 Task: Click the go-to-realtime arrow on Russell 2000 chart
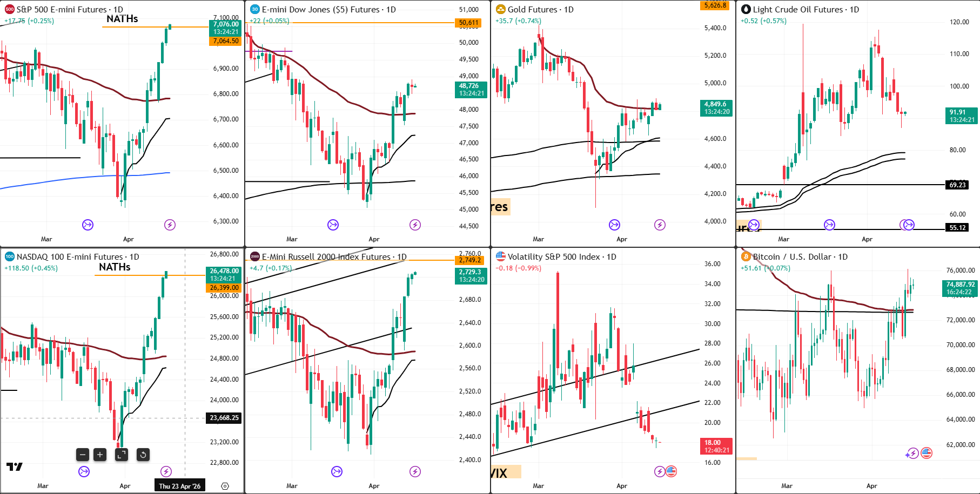click(338, 471)
